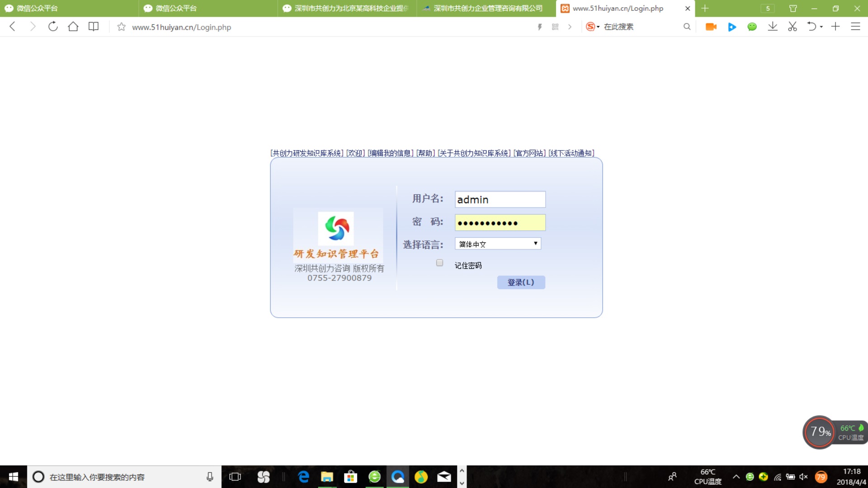Open the browser home page icon

73,27
